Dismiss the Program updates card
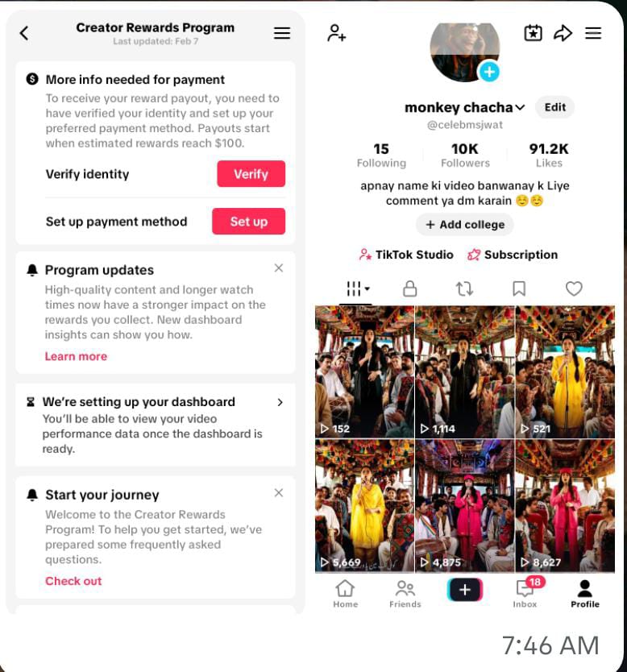627x672 pixels. [279, 268]
